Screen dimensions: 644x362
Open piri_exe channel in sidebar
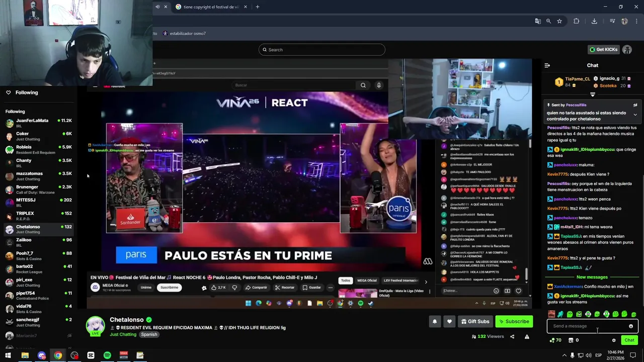click(x=39, y=283)
